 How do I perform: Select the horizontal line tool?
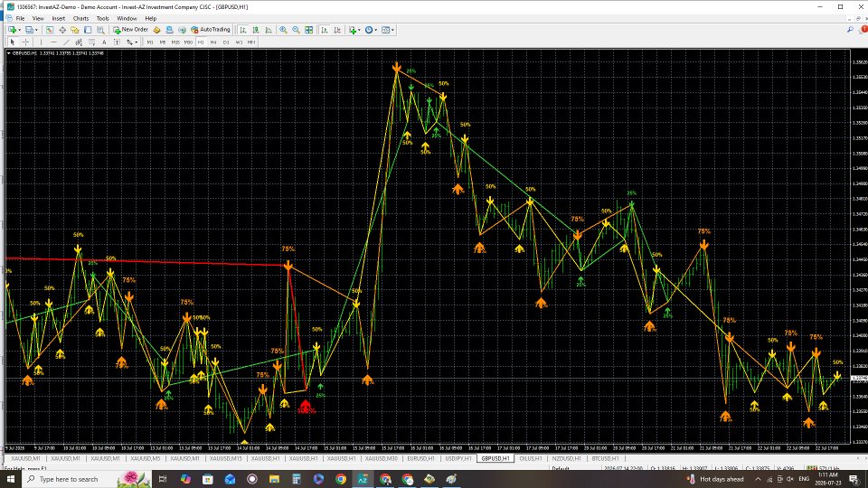[53, 42]
